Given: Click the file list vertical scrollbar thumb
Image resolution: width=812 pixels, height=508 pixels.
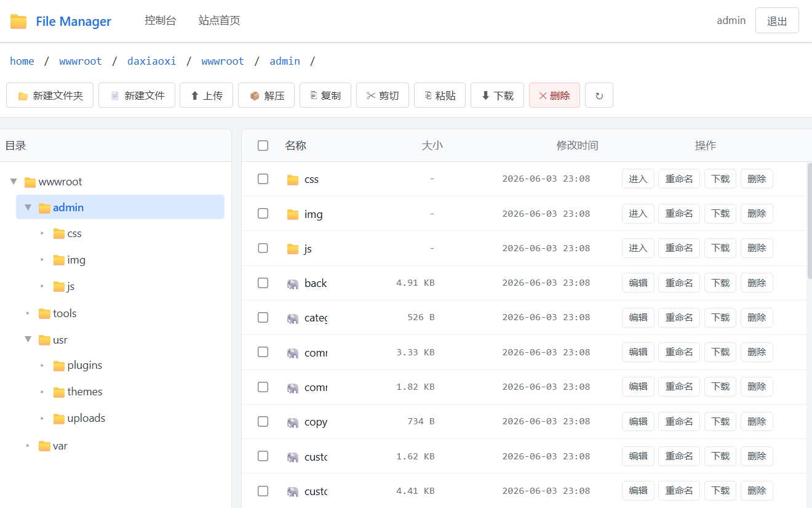Looking at the screenshot, I should pyautogui.click(x=810, y=220).
